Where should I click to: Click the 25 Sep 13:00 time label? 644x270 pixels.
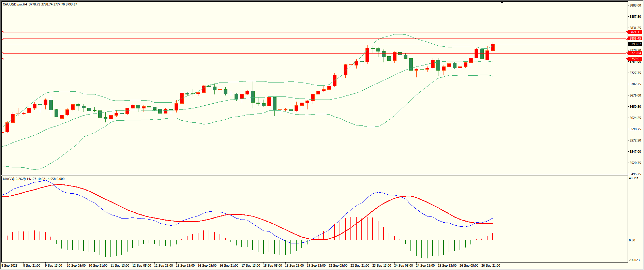click(x=447, y=266)
